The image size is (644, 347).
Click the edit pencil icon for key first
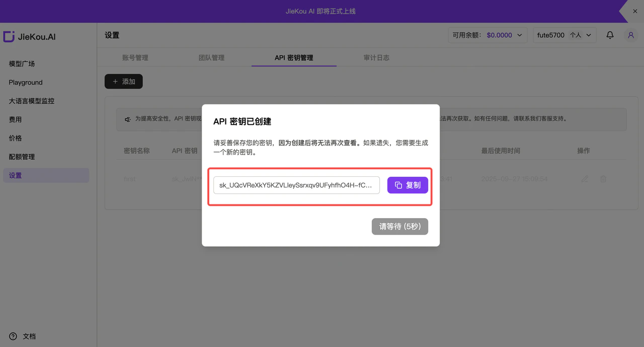(x=585, y=179)
